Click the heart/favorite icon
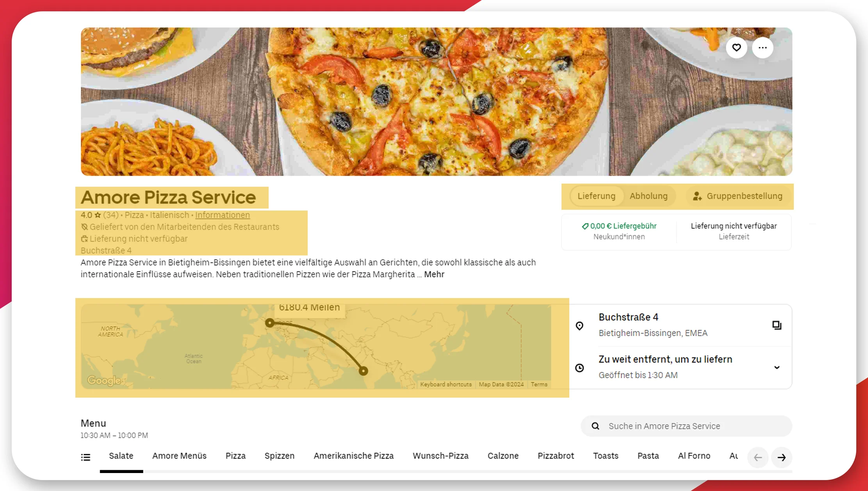 (x=736, y=48)
